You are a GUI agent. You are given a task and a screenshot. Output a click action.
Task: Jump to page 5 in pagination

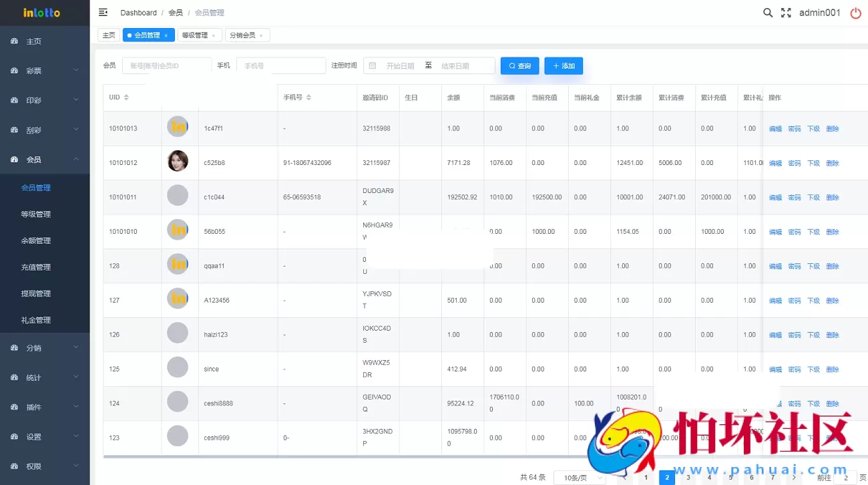point(730,477)
